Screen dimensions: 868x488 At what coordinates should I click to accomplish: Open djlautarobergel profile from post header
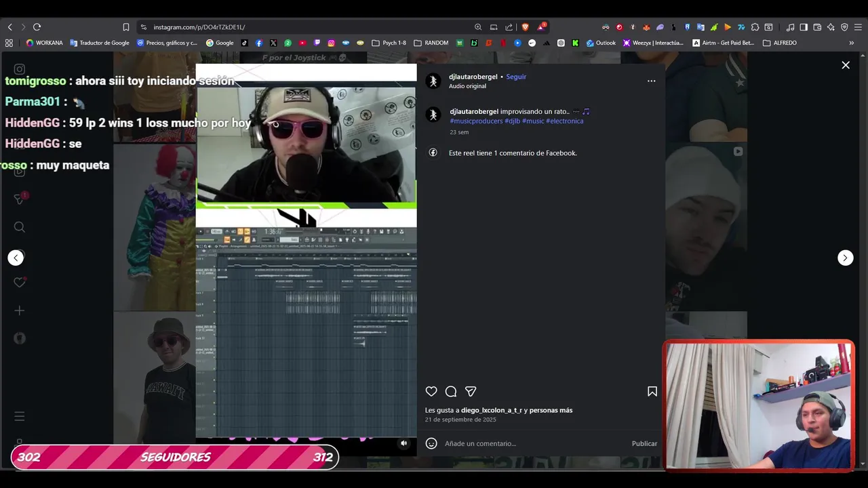pos(473,77)
